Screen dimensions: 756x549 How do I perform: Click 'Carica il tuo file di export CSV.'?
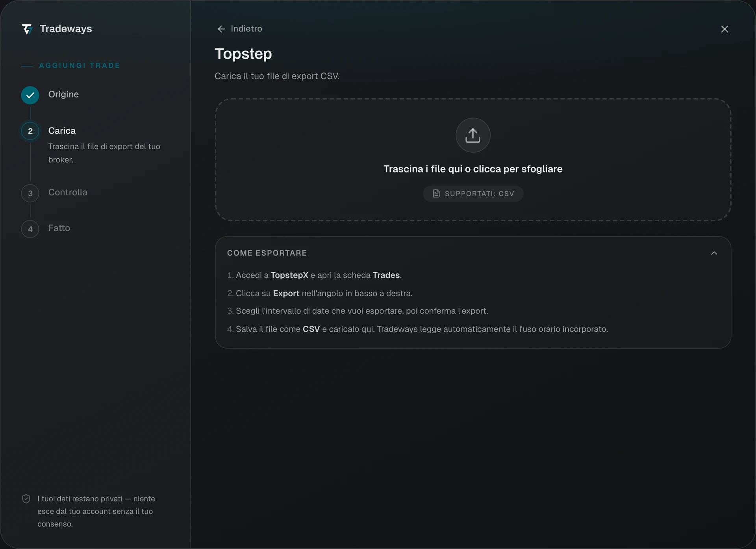277,76
